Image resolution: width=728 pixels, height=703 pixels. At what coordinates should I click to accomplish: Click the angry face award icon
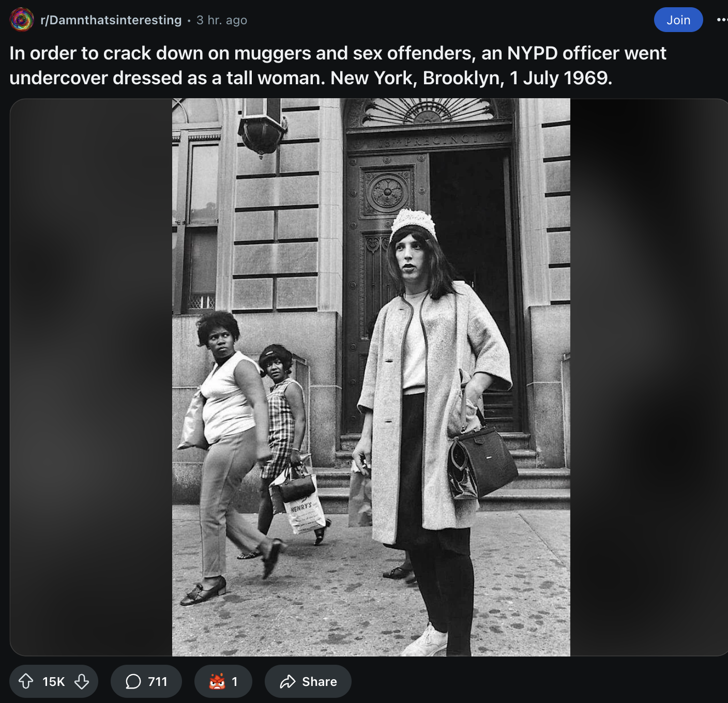217,681
